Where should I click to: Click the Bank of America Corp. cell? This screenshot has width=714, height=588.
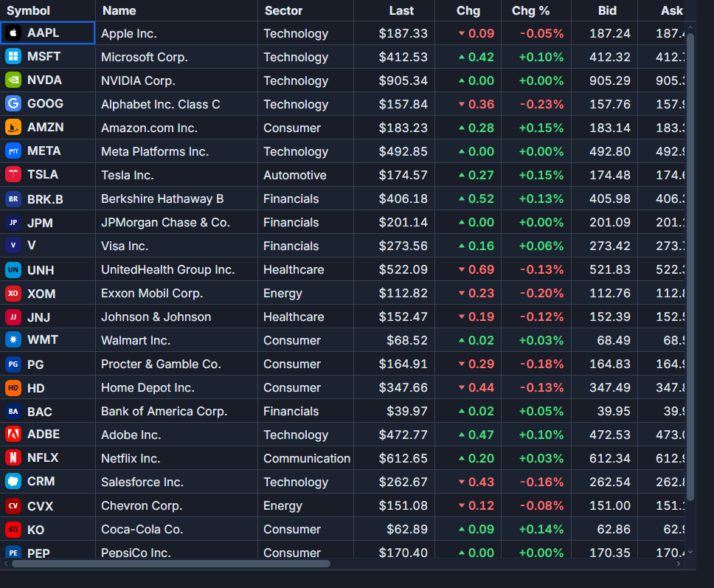pos(176,411)
